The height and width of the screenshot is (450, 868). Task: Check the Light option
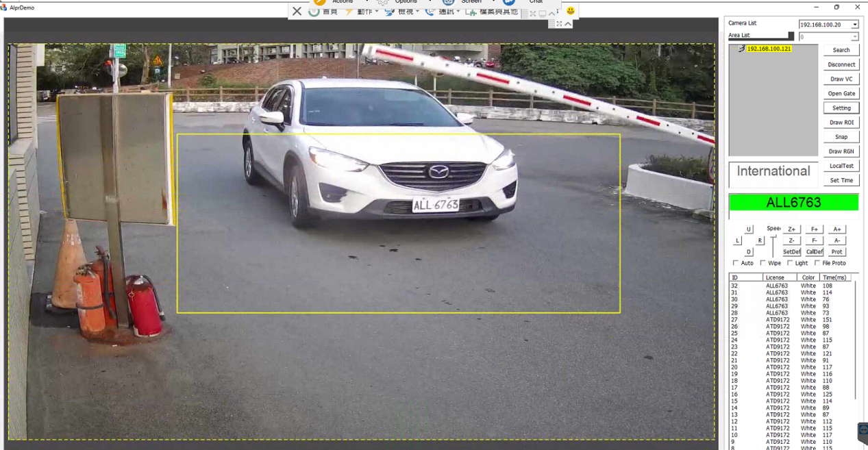coord(790,263)
